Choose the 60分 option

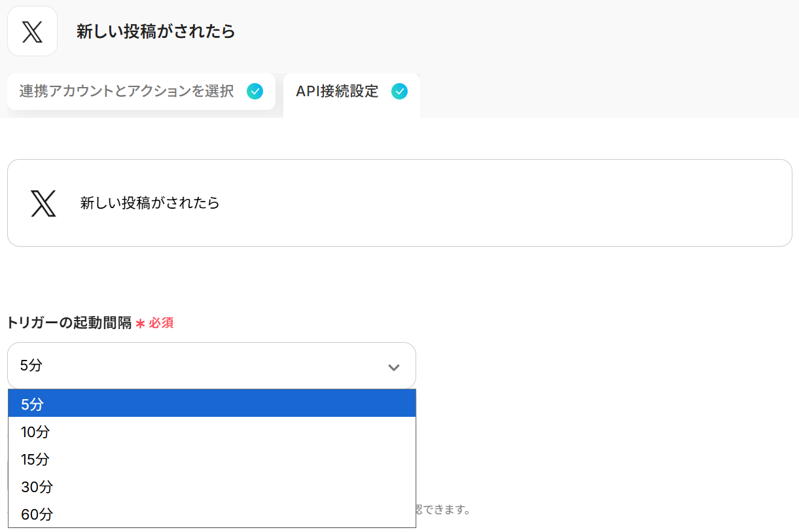click(x=37, y=514)
